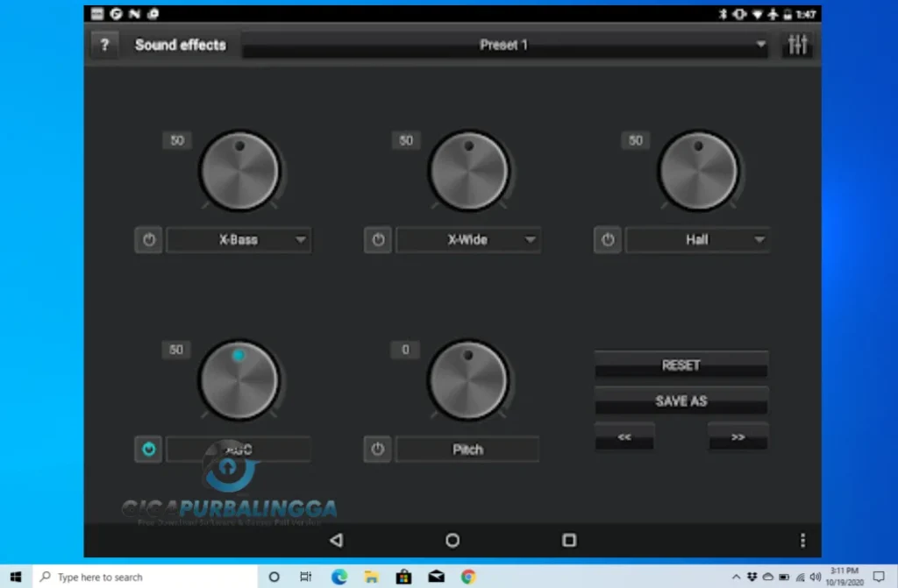Click the next preset >> control
The image size is (898, 588).
(738, 436)
